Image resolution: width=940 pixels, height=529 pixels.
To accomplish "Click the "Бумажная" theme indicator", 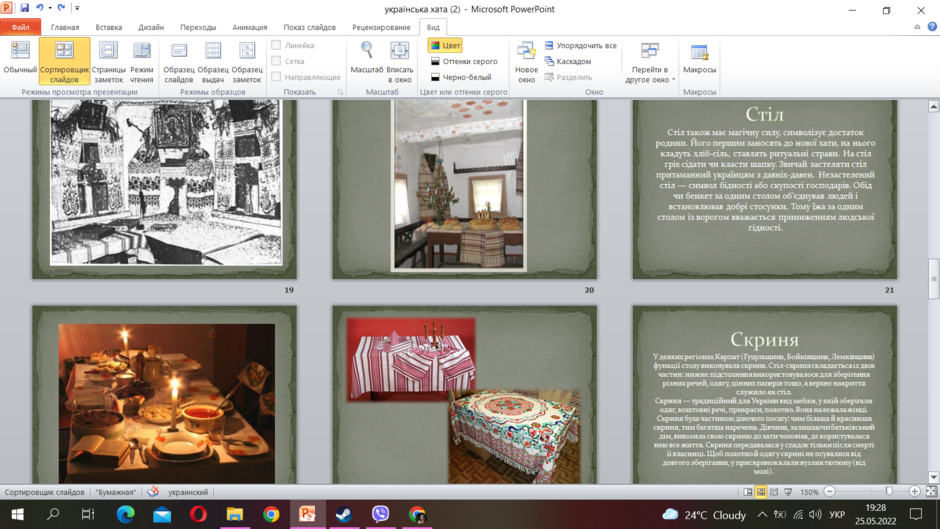I will click(x=116, y=492).
